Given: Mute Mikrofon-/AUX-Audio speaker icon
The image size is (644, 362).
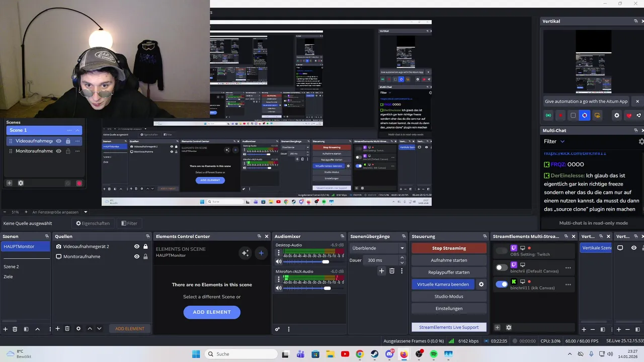Looking at the screenshot, I should click(279, 288).
